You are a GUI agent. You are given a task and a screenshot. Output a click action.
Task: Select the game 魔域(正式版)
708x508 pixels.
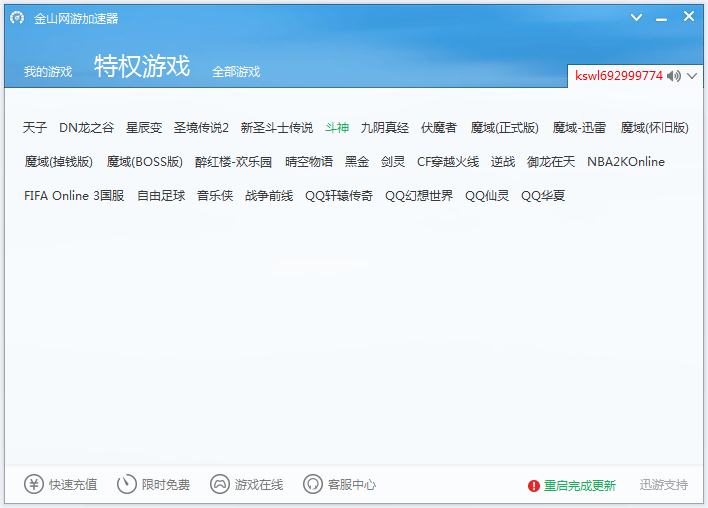(x=504, y=128)
